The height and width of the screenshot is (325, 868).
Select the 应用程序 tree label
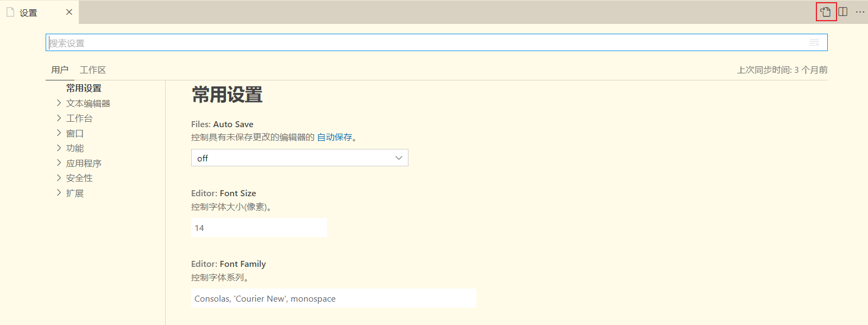pos(84,163)
